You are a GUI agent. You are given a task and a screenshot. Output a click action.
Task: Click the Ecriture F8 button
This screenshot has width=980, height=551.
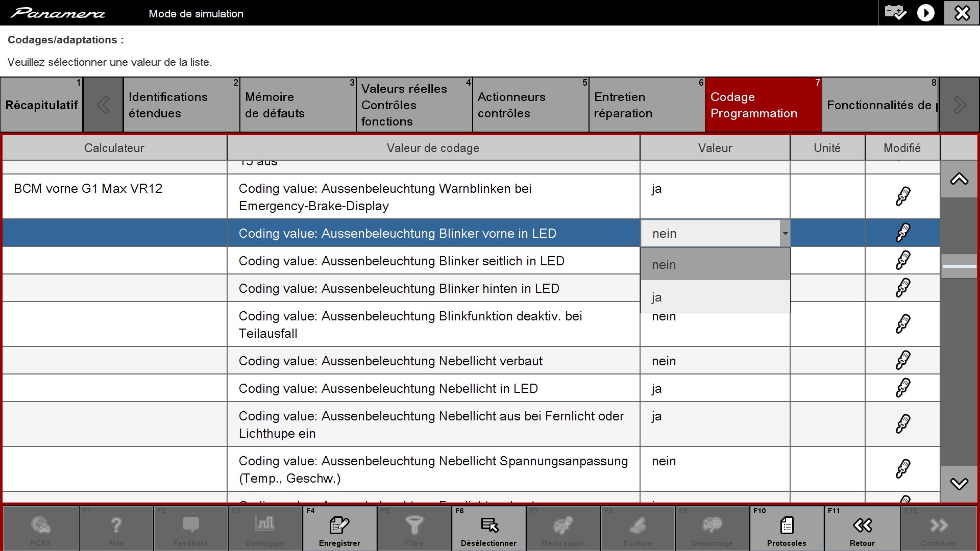pyautogui.click(x=638, y=529)
